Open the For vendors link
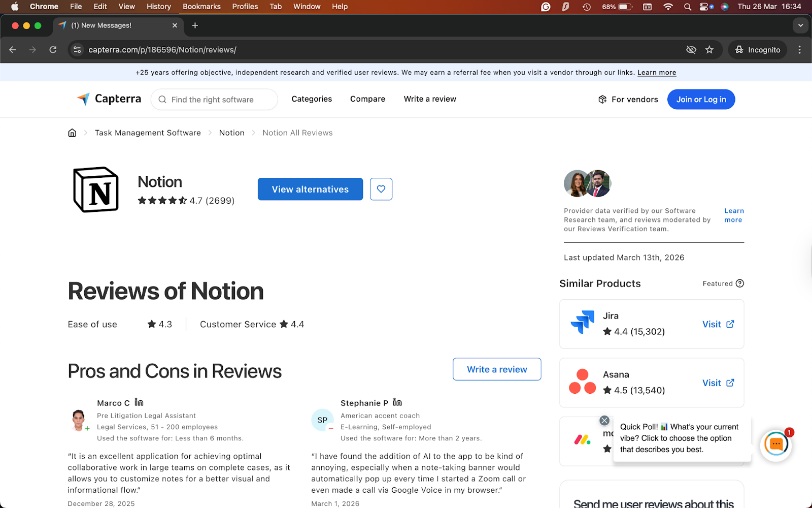The width and height of the screenshot is (812, 508). point(628,100)
